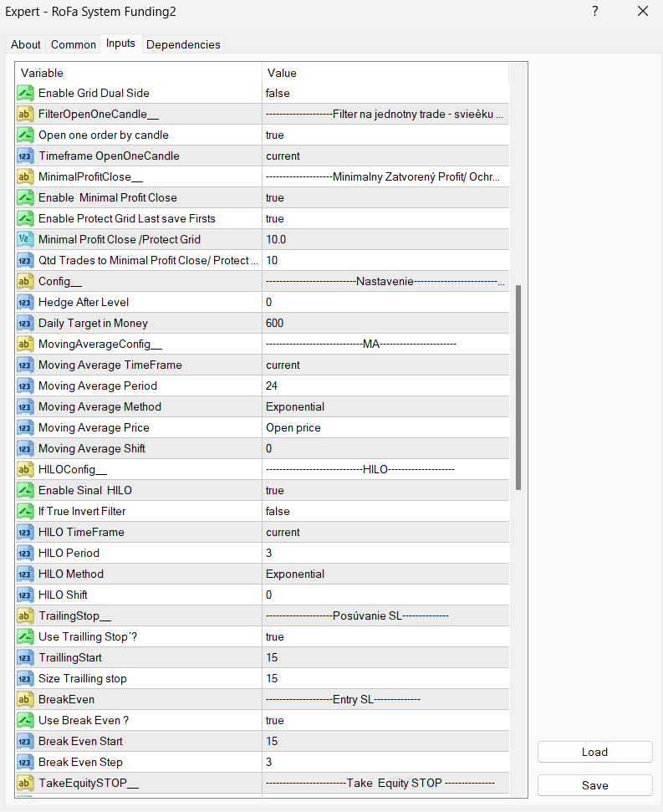The height and width of the screenshot is (812, 663).
Task: Click the icon next to Daily Target in Money
Action: tap(25, 323)
